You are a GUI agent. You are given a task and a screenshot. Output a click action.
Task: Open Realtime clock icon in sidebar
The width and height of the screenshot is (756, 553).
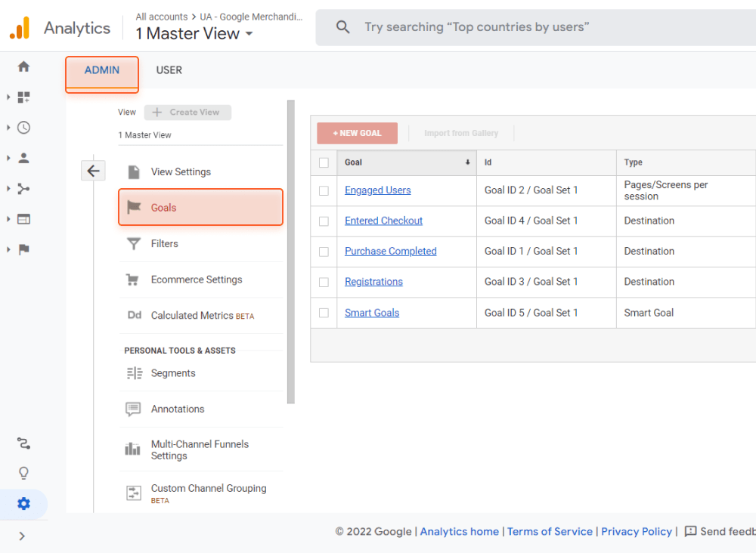[23, 128]
